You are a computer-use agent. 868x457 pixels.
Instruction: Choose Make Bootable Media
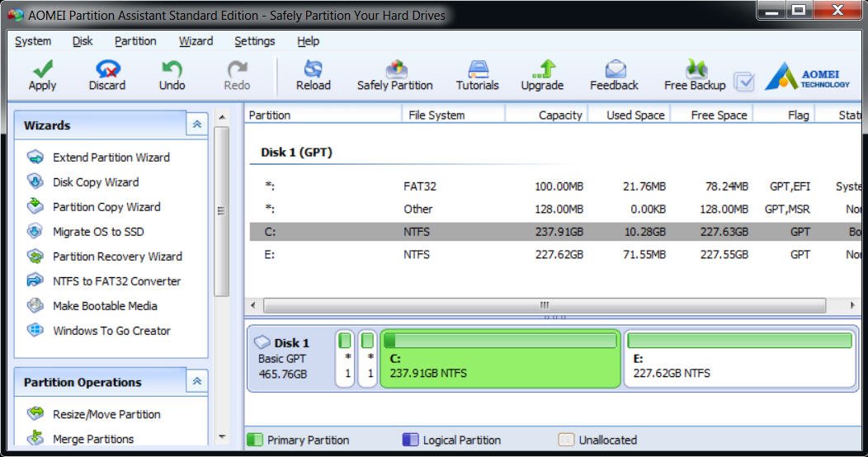pos(92,306)
